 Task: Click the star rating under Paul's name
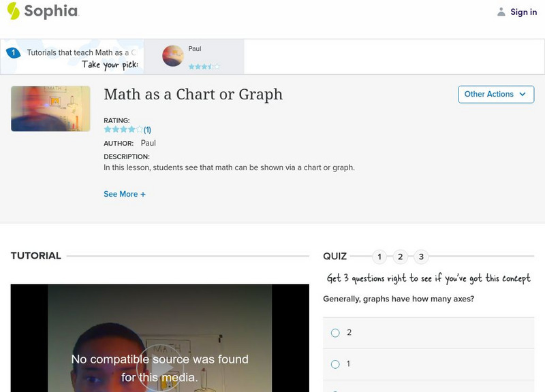coord(204,67)
